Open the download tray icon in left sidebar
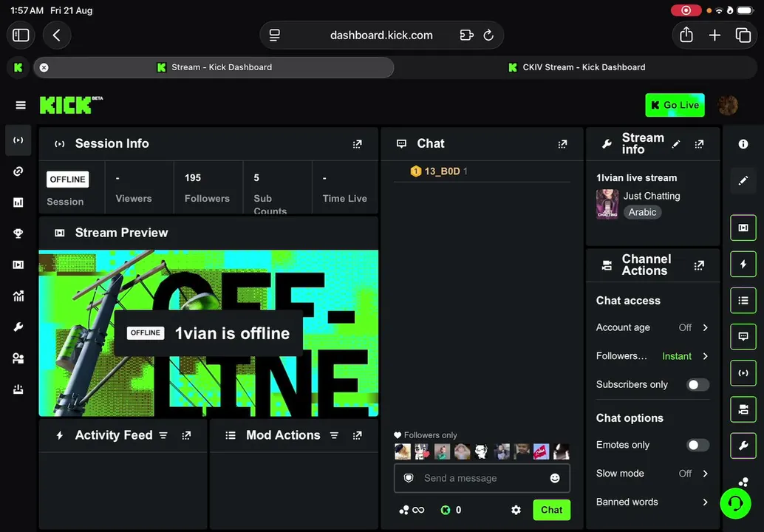This screenshot has width=764, height=532. point(18,389)
